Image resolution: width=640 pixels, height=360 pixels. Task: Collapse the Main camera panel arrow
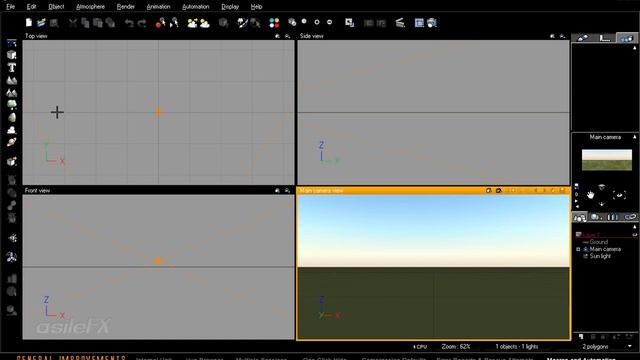click(x=634, y=137)
